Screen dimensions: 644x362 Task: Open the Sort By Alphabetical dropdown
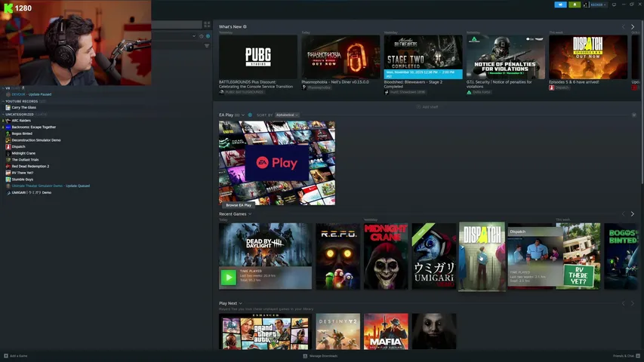287,115
